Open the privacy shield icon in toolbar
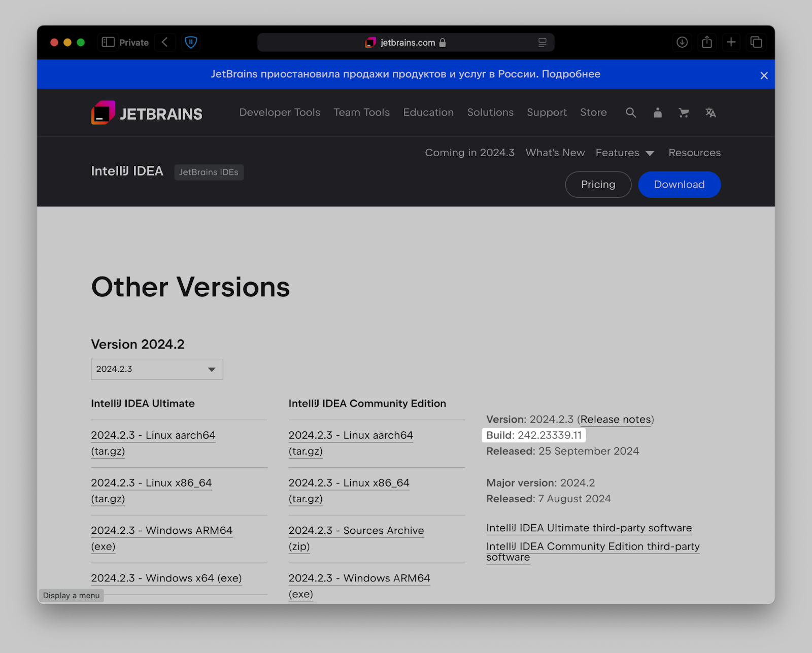Screen dimensions: 812x653 tap(191, 42)
